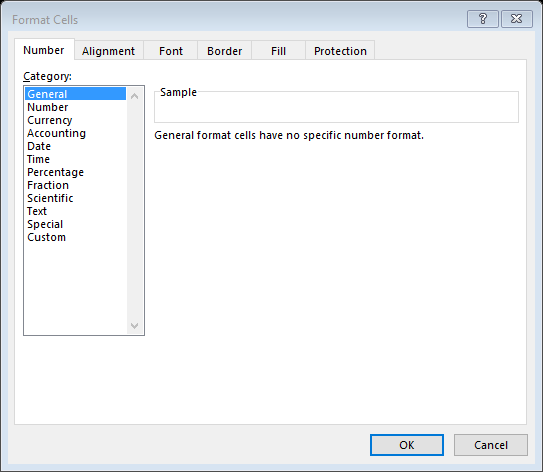This screenshot has width=543, height=472.
Task: Switch to the Fill tab
Action: point(278,51)
